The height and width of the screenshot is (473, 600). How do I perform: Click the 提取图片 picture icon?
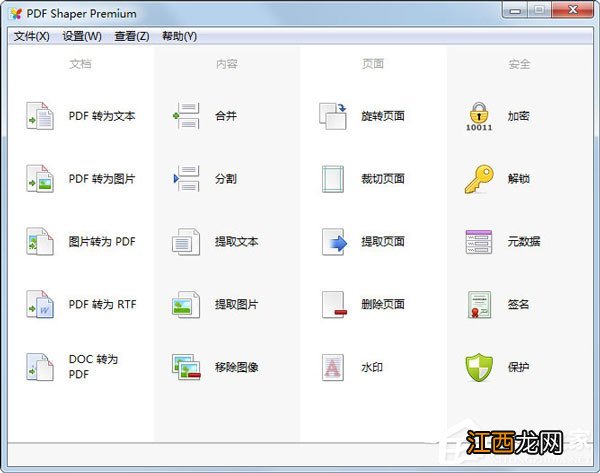pyautogui.click(x=186, y=304)
